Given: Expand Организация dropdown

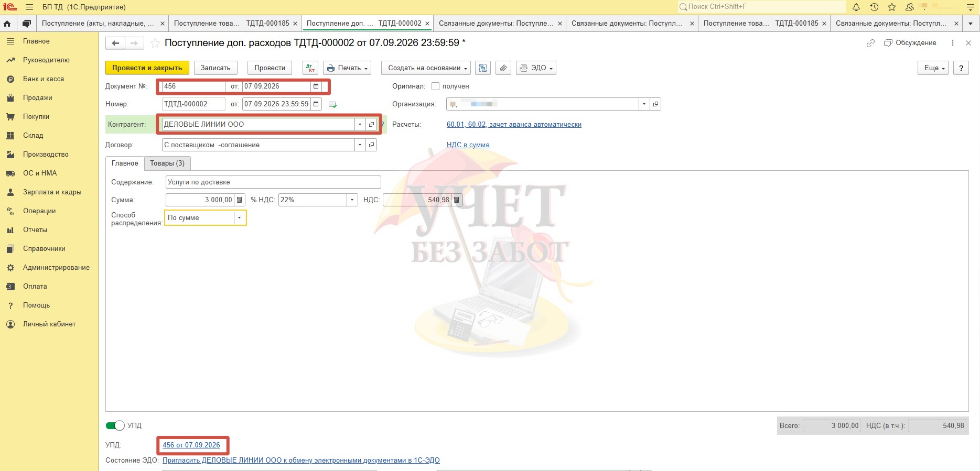Looking at the screenshot, I should pyautogui.click(x=644, y=104).
